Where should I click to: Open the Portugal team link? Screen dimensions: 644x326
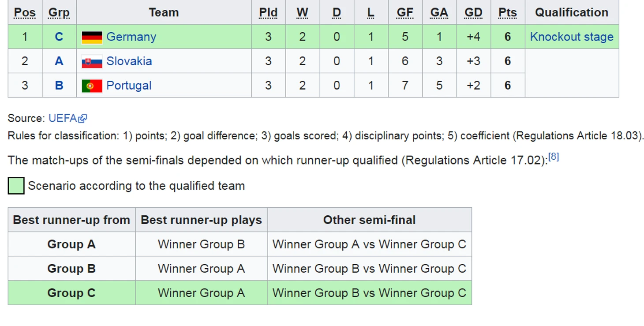click(129, 85)
